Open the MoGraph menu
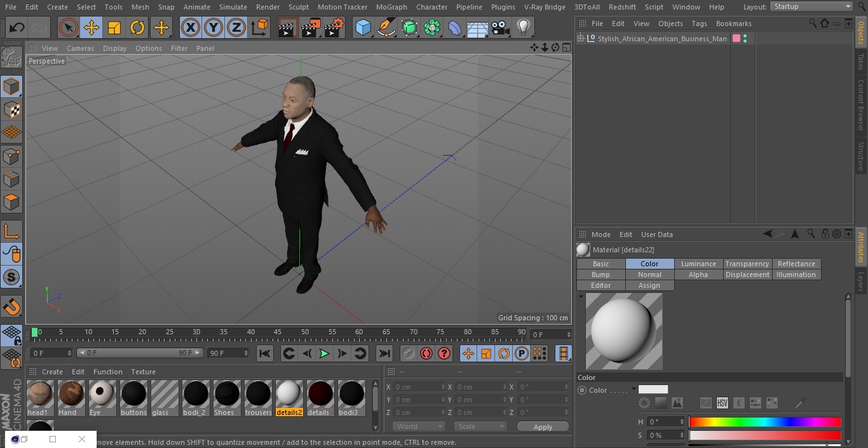The height and width of the screenshot is (448, 868). coord(391,7)
